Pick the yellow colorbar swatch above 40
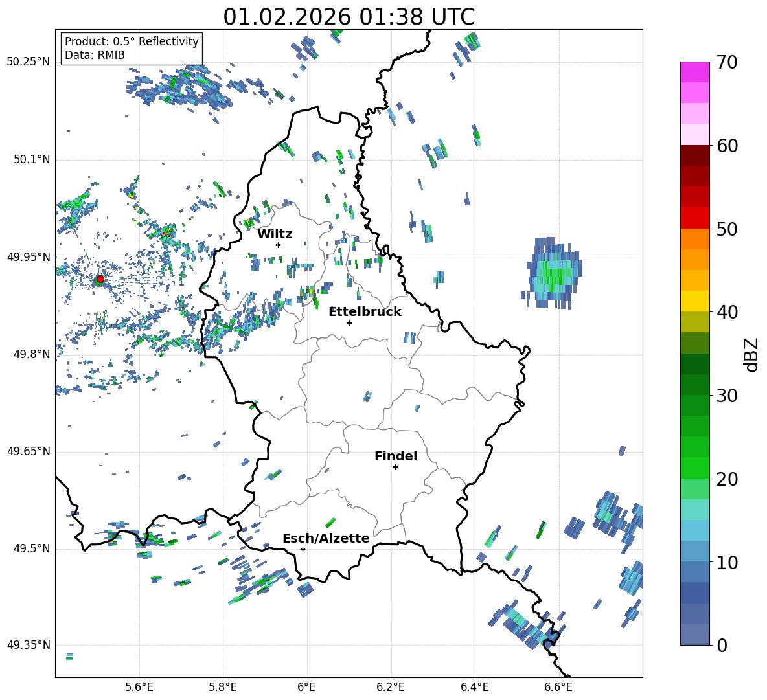767x700 pixels. [x=695, y=301]
